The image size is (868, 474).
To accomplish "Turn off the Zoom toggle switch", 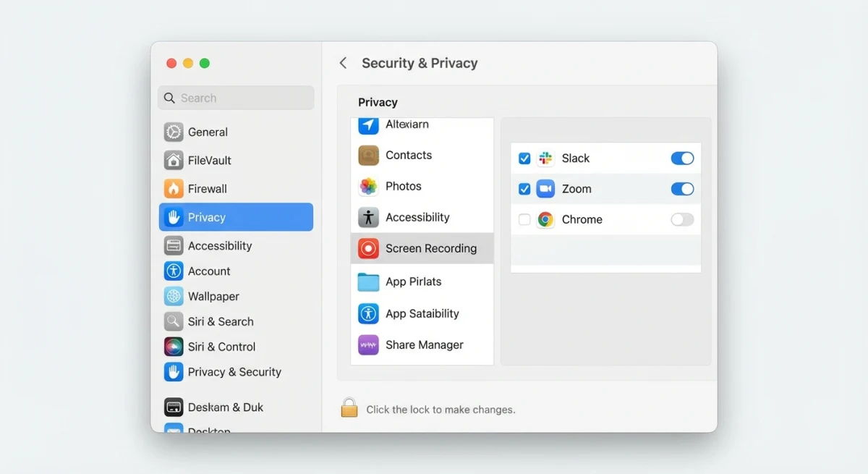I will click(x=682, y=189).
